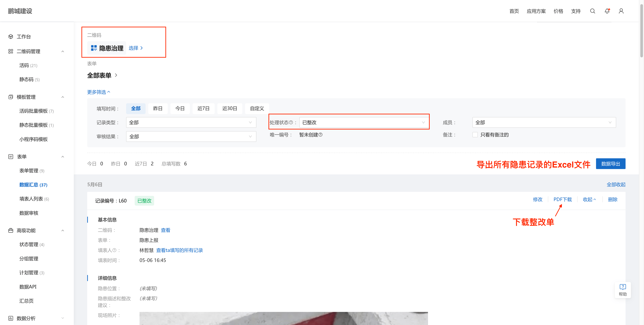Click the 工作台 cube icon in sidebar

coord(11,37)
